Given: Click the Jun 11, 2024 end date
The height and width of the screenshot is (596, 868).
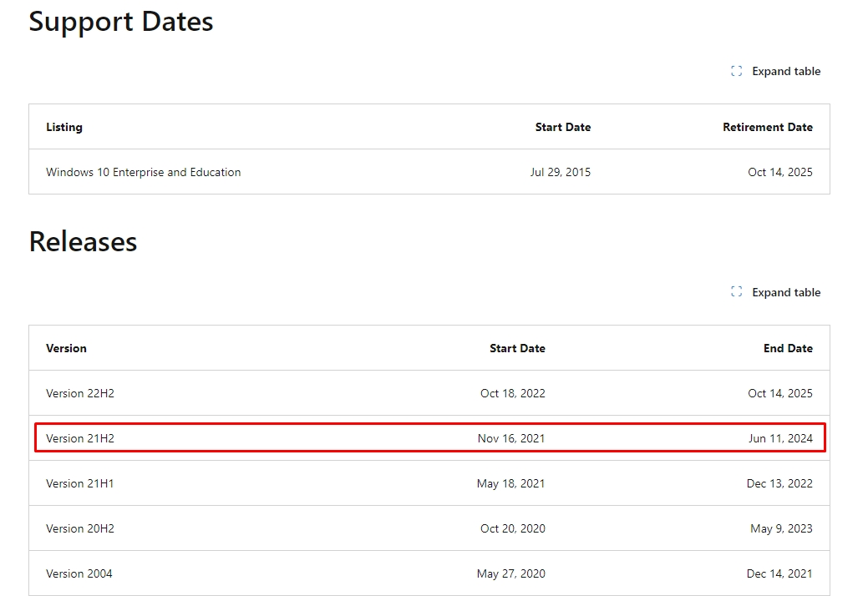Looking at the screenshot, I should [x=779, y=438].
